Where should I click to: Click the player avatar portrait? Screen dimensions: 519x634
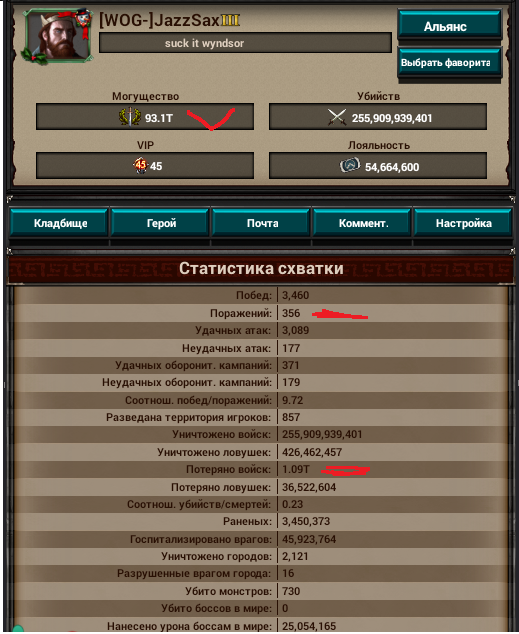point(56,36)
